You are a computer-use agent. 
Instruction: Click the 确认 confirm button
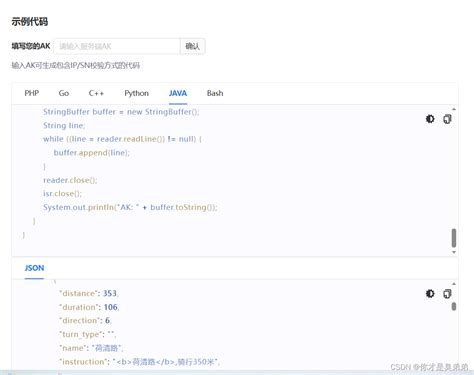click(x=193, y=46)
